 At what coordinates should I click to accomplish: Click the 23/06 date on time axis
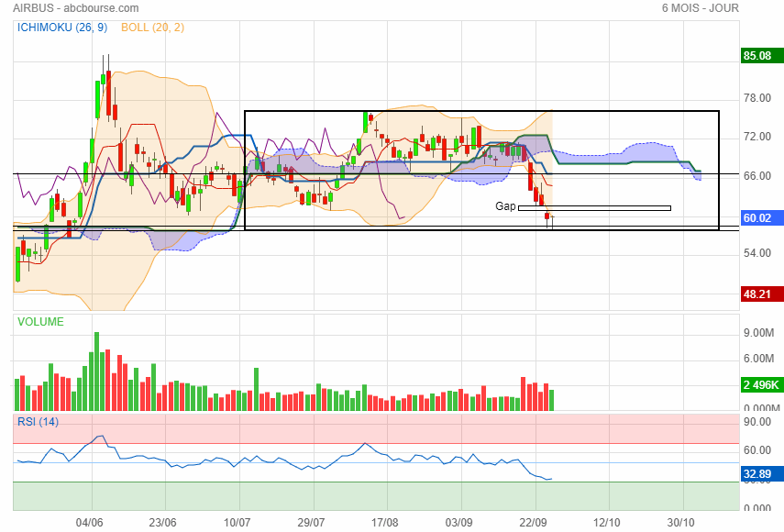163,523
